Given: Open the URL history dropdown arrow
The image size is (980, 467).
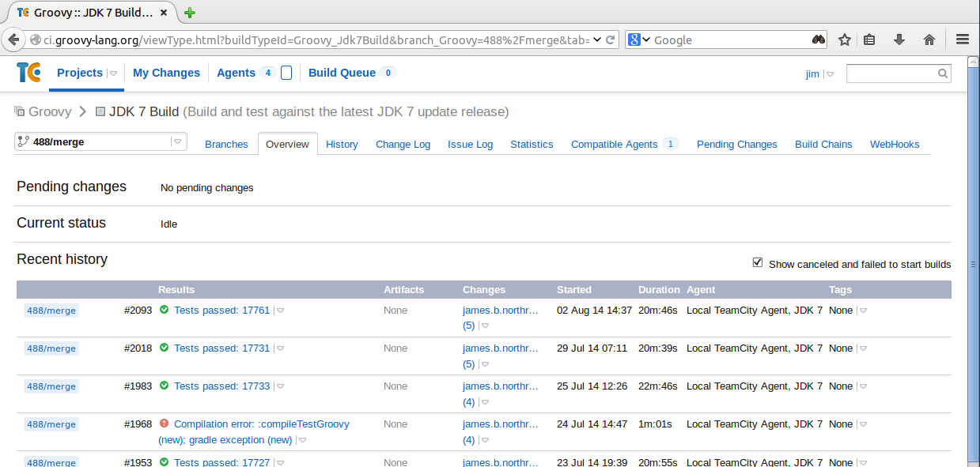Looking at the screenshot, I should 597,40.
